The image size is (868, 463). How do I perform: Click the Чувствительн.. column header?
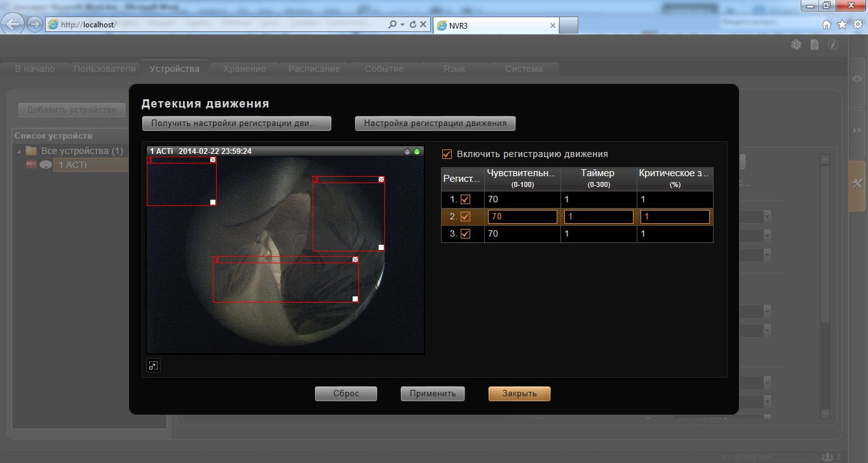coord(522,179)
